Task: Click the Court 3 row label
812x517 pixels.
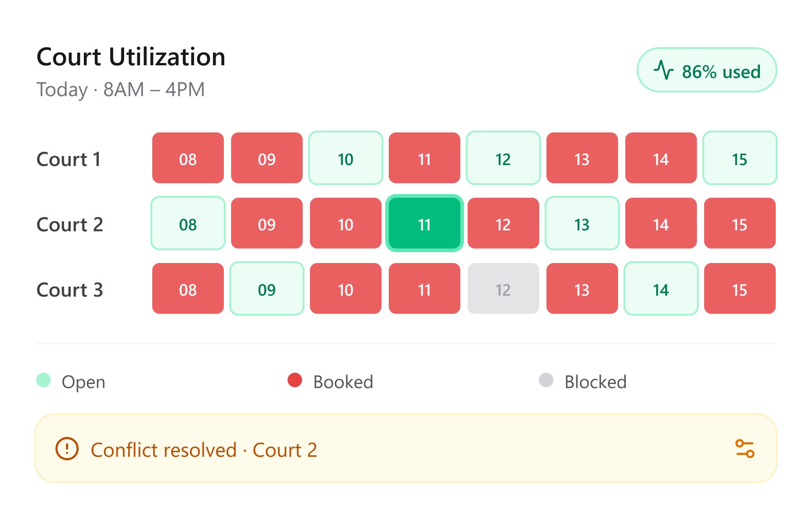Action: (x=70, y=290)
